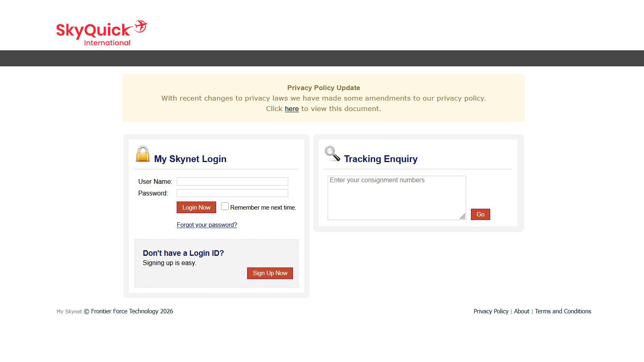Click the My Skynet text in the footer
This screenshot has height=362, width=644.
pyautogui.click(x=69, y=312)
